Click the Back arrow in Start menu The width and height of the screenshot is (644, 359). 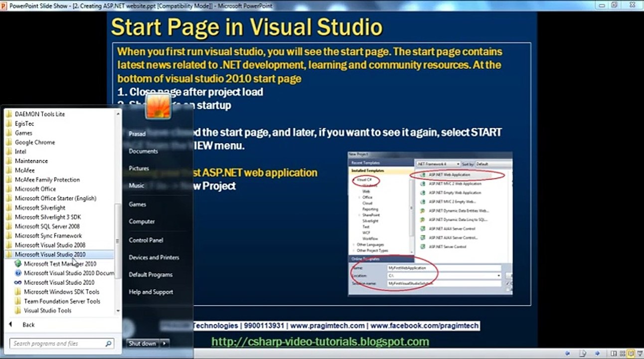pyautogui.click(x=10, y=325)
